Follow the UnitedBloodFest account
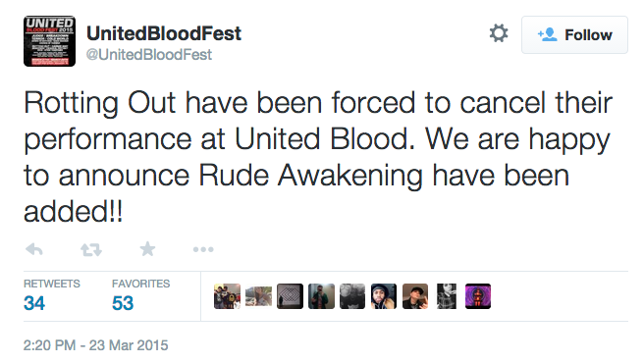Screen dimensions: 644x363 pyautogui.click(x=574, y=35)
